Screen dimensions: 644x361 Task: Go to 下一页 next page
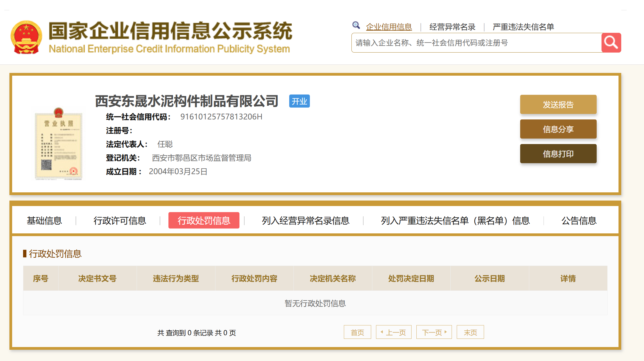(434, 332)
